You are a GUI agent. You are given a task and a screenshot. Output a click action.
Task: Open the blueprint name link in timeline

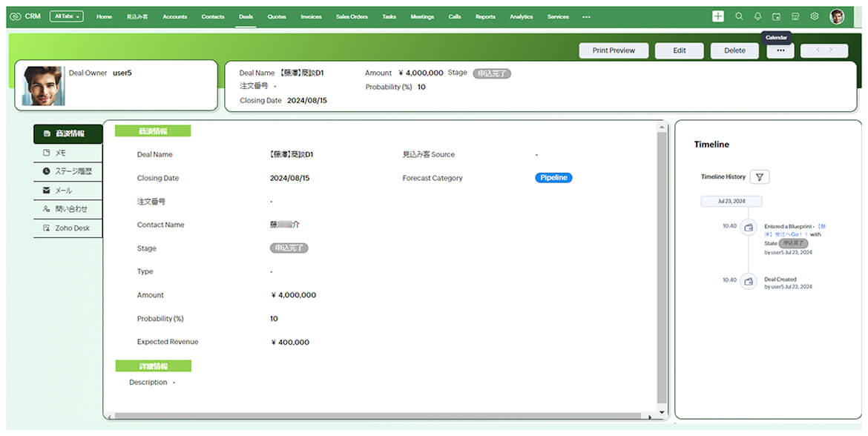click(795, 230)
